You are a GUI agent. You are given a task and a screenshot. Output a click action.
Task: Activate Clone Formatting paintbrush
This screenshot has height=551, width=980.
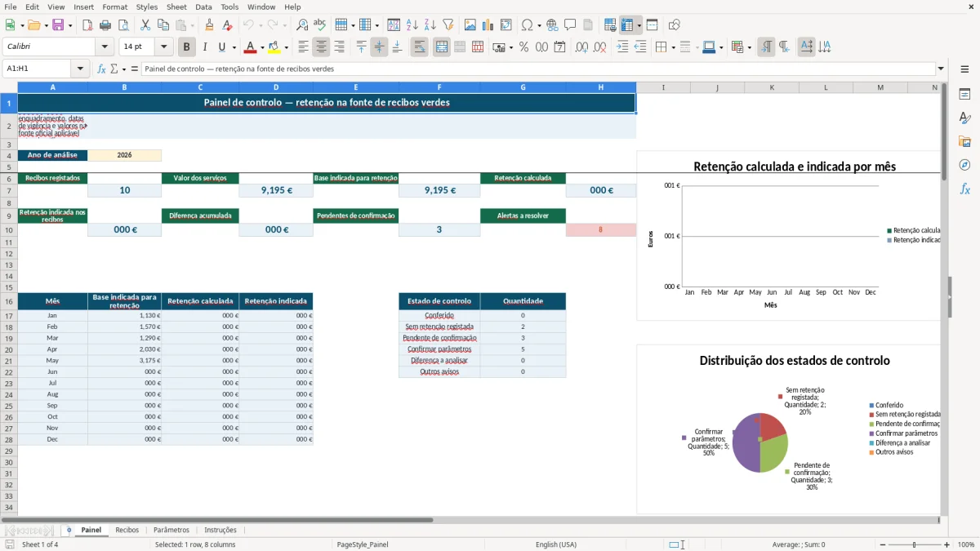209,25
